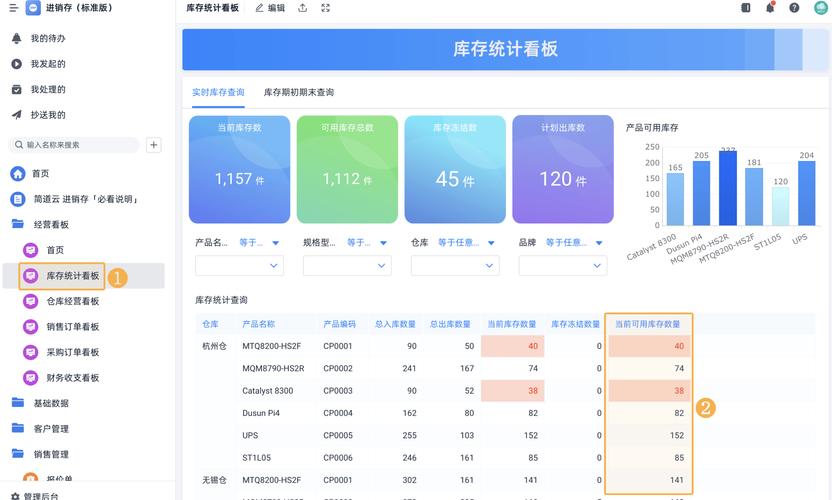Collapse the 经营看板 folder
Viewport: 832px width, 500px height.
40,225
